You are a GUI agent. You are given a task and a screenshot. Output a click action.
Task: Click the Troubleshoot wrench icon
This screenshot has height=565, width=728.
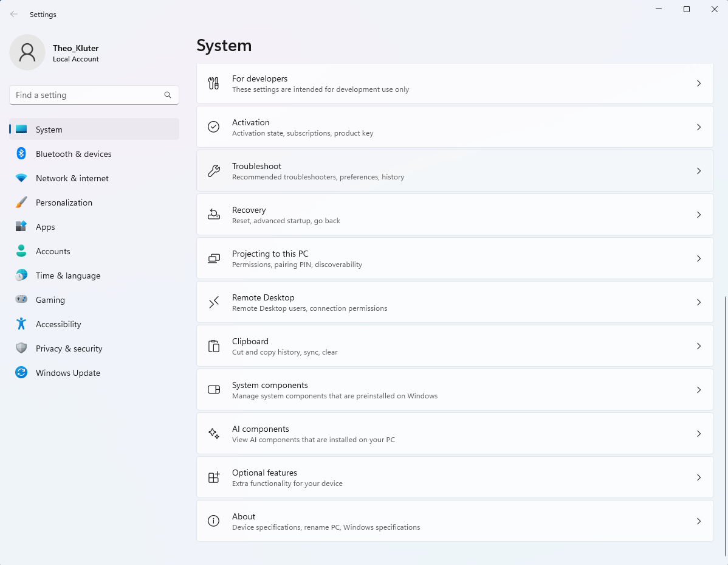(213, 171)
